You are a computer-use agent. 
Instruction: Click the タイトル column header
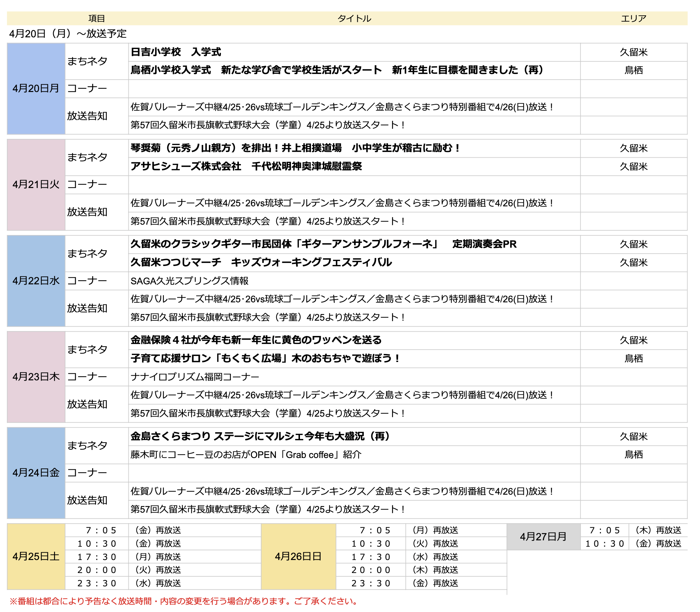(x=354, y=18)
